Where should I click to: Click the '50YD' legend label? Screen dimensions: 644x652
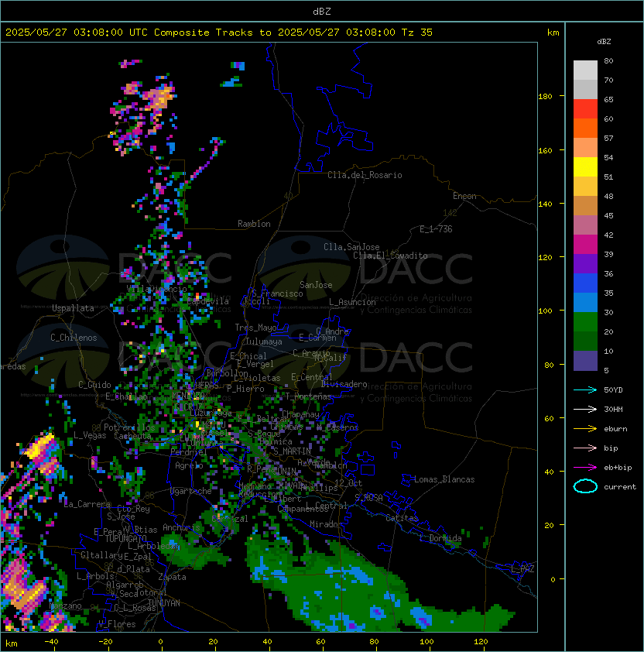(613, 389)
